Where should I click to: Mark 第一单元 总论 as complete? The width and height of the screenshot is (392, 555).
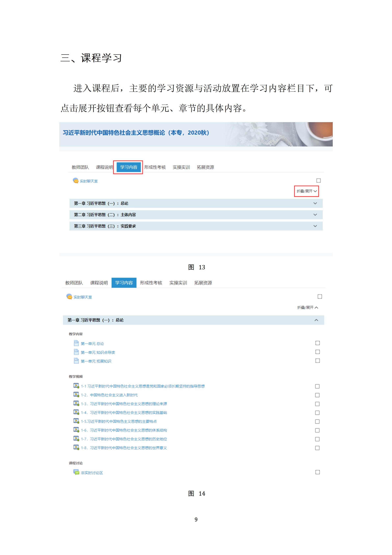318,343
